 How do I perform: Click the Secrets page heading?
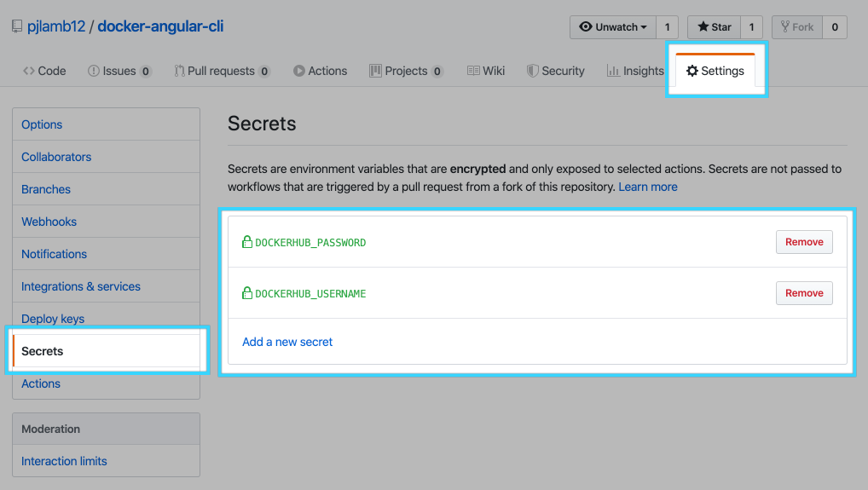[x=262, y=124]
